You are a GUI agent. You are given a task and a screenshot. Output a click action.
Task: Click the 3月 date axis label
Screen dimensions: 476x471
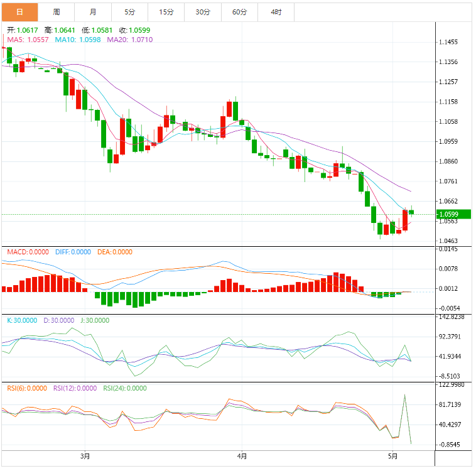click(x=85, y=457)
